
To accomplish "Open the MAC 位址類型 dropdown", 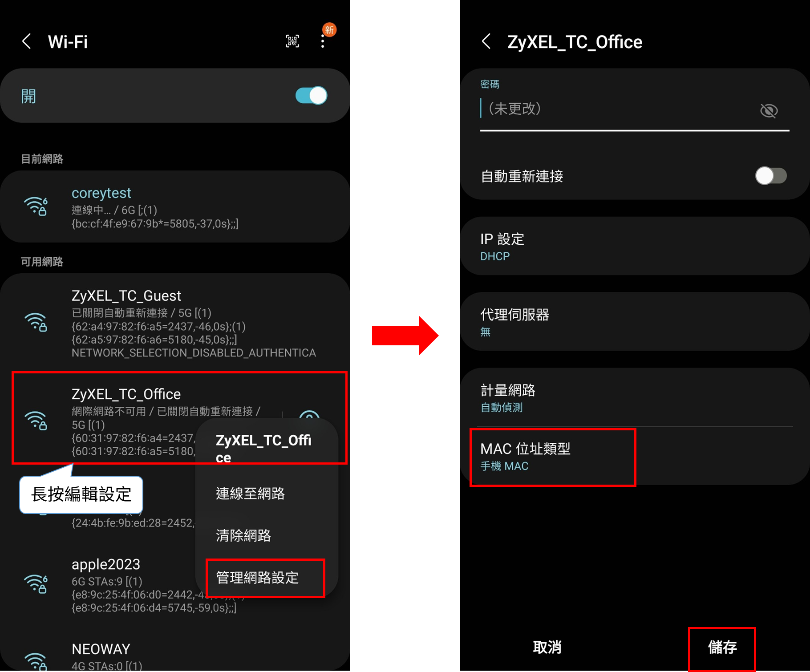I will tap(553, 457).
